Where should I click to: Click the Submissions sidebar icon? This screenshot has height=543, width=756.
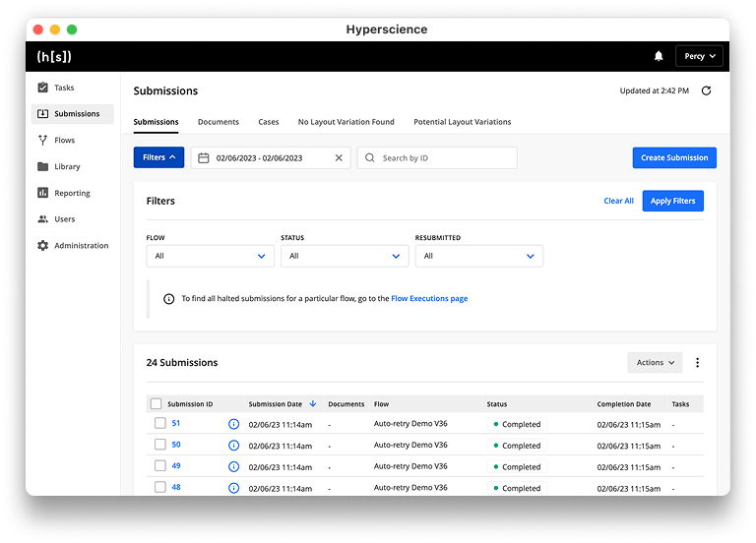click(43, 114)
